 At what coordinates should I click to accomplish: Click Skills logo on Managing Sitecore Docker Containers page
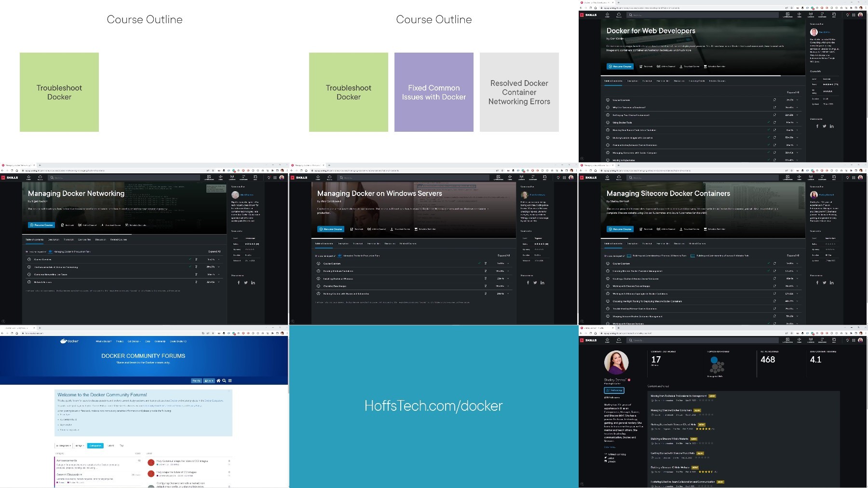tap(589, 178)
